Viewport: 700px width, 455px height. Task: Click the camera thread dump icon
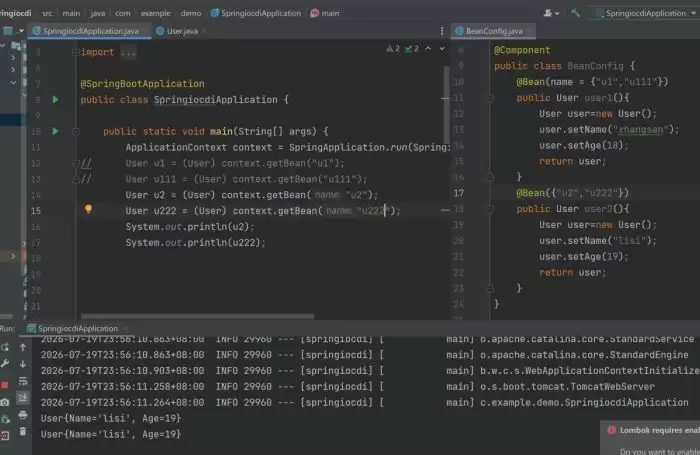point(5,402)
